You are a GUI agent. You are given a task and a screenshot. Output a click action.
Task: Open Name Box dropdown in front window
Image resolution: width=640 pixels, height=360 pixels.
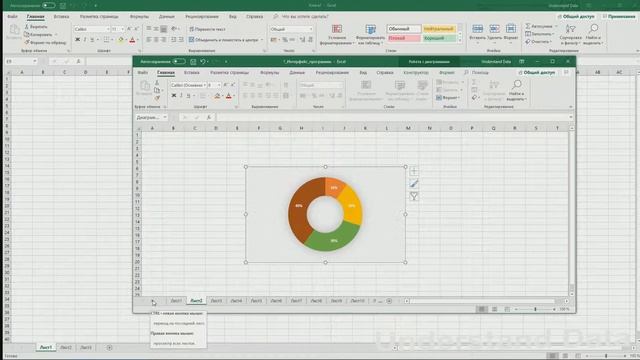(x=165, y=118)
